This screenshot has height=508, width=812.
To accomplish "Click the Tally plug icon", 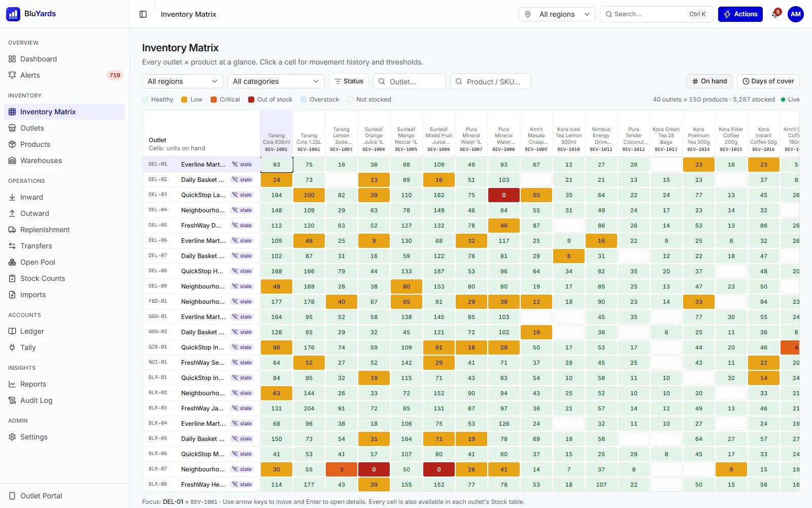I will click(12, 347).
